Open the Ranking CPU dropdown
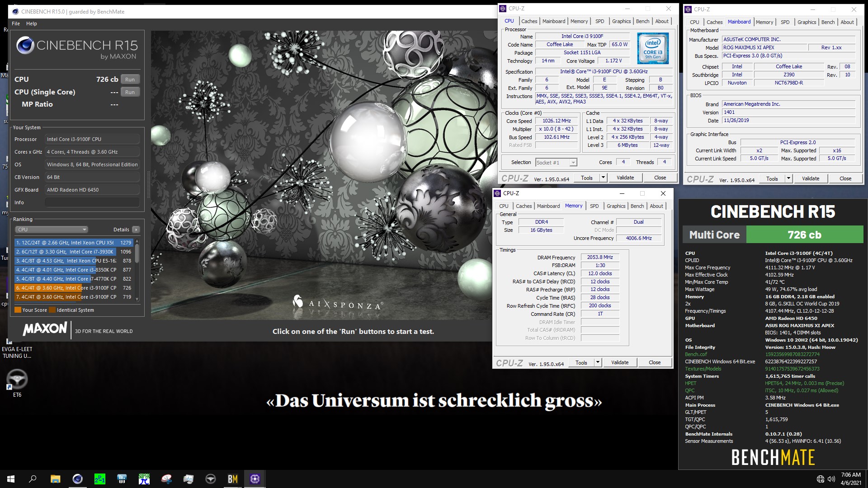The image size is (868, 488). [x=52, y=230]
